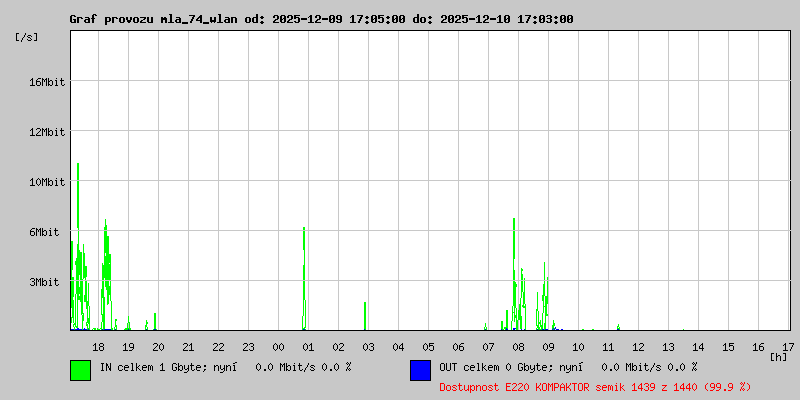The height and width of the screenshot is (400, 800).
Task: Click the [h] hour unit label
Action: point(779,357)
